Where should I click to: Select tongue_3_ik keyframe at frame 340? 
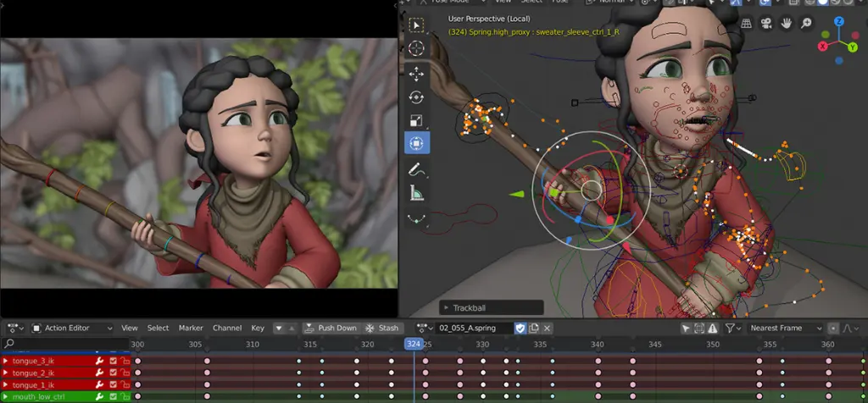point(598,361)
